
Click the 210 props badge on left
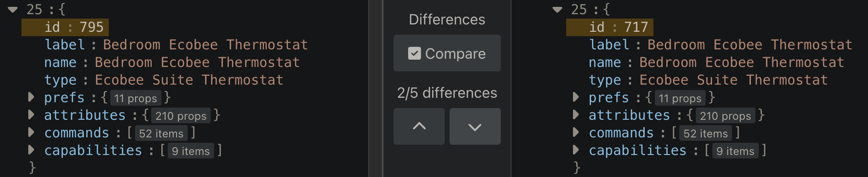(x=181, y=115)
